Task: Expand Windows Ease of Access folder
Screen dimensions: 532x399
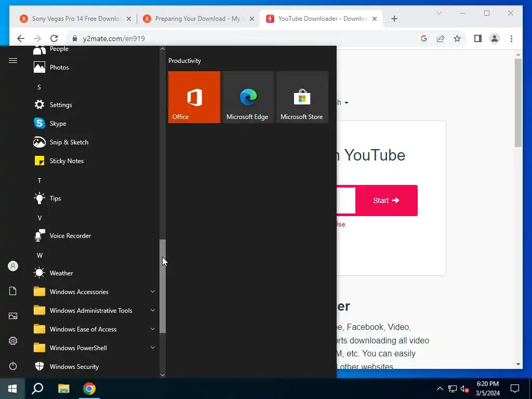Action: 95,329
